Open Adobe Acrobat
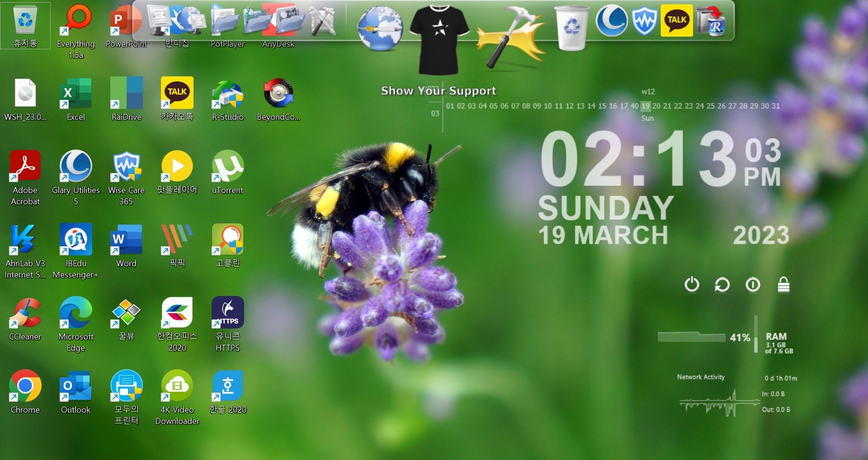This screenshot has height=460, width=868. tap(25, 178)
